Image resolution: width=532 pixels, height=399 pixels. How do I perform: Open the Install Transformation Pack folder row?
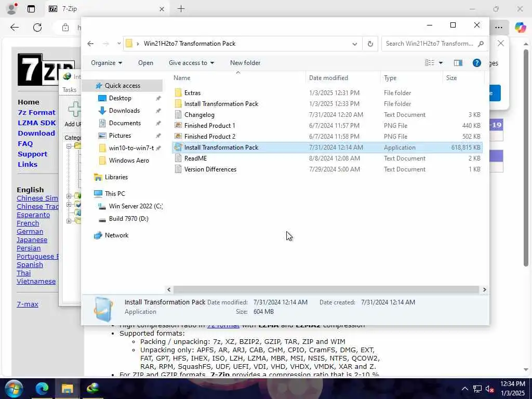pos(327,104)
